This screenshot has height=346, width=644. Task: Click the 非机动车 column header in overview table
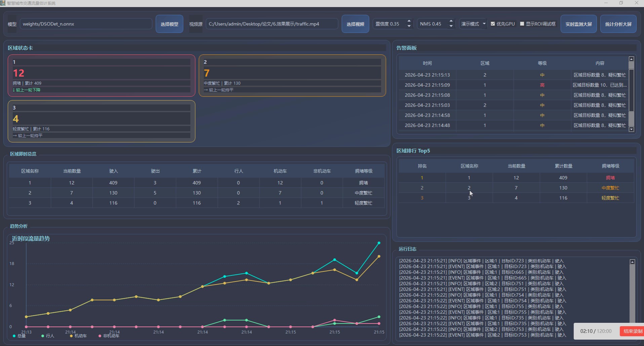point(322,171)
